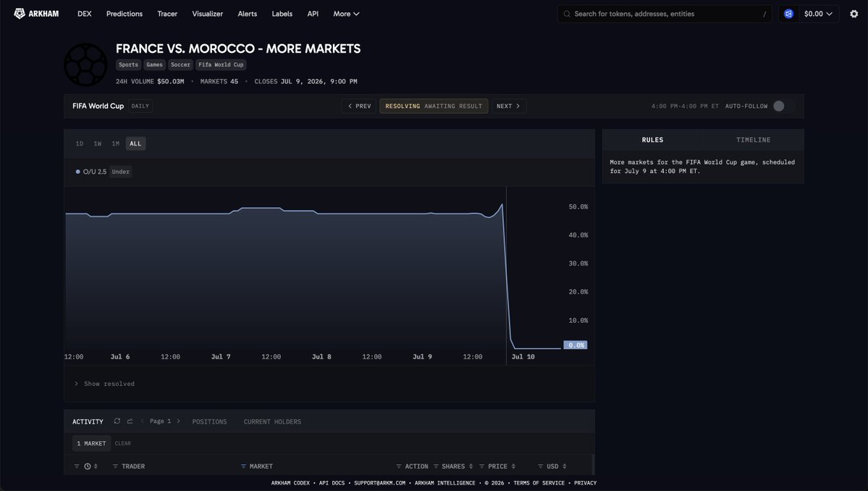This screenshot has height=491, width=868.
Task: Filter the Shares column
Action: (x=437, y=466)
